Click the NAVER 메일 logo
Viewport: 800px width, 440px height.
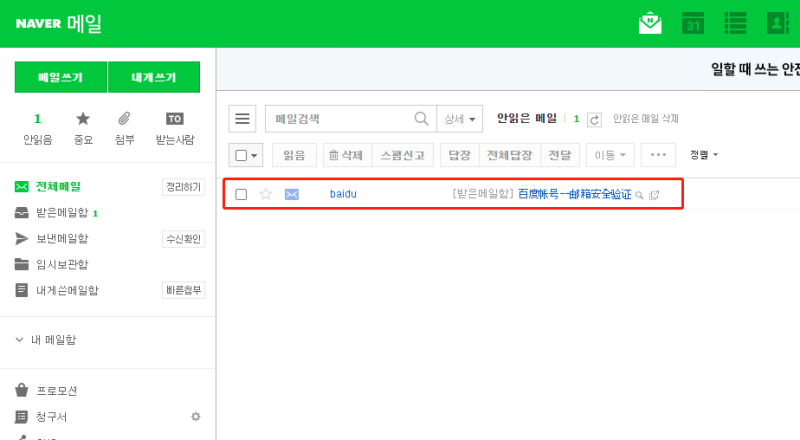(x=59, y=23)
